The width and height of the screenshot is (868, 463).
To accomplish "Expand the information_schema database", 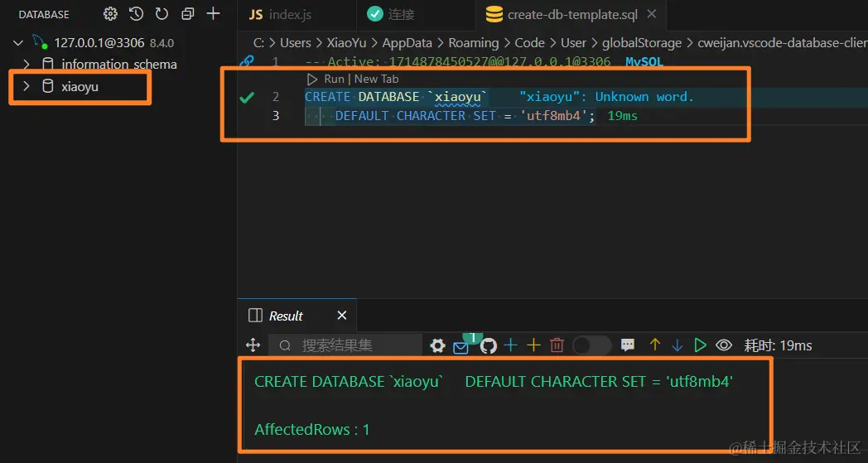I will 26,65.
